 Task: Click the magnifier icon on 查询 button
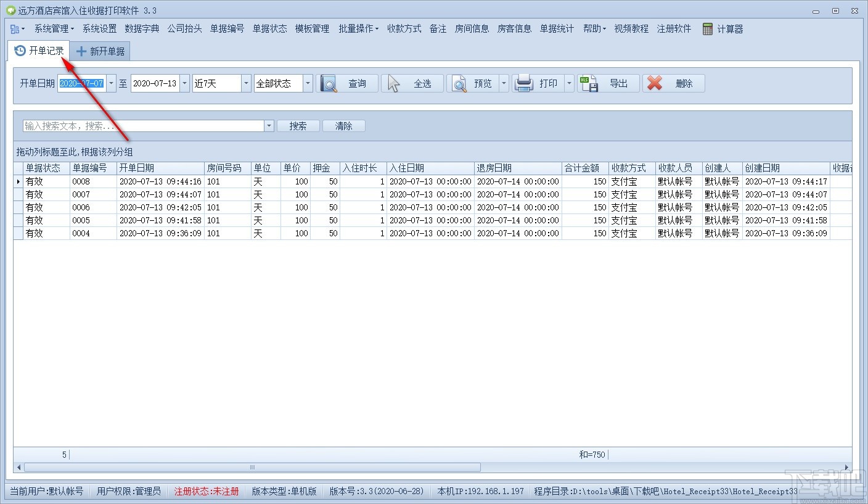329,83
